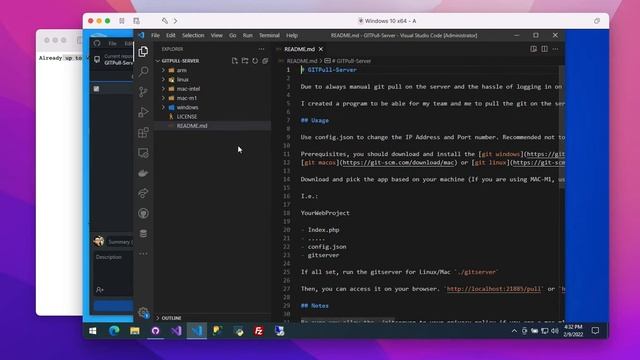
Task: Open File Explorer from taskbar
Action: coord(135,331)
